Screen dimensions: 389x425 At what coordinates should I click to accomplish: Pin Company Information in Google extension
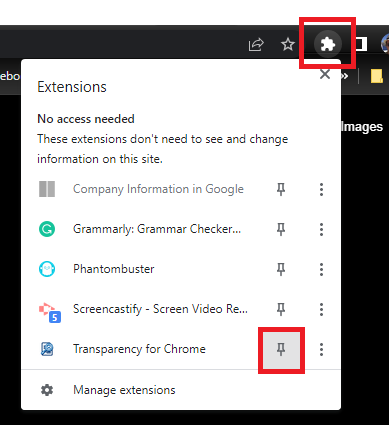[281, 189]
